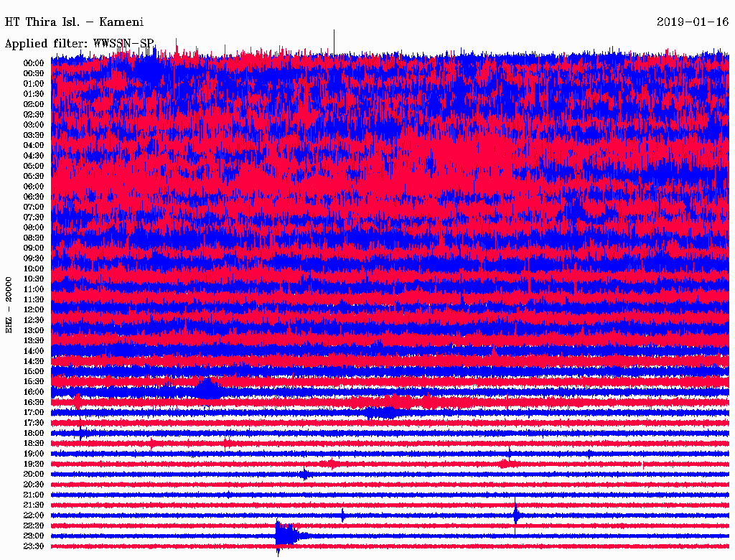Screen dimensions: 735x560
Task: Select the 22:00 time label
Action: tap(34, 515)
